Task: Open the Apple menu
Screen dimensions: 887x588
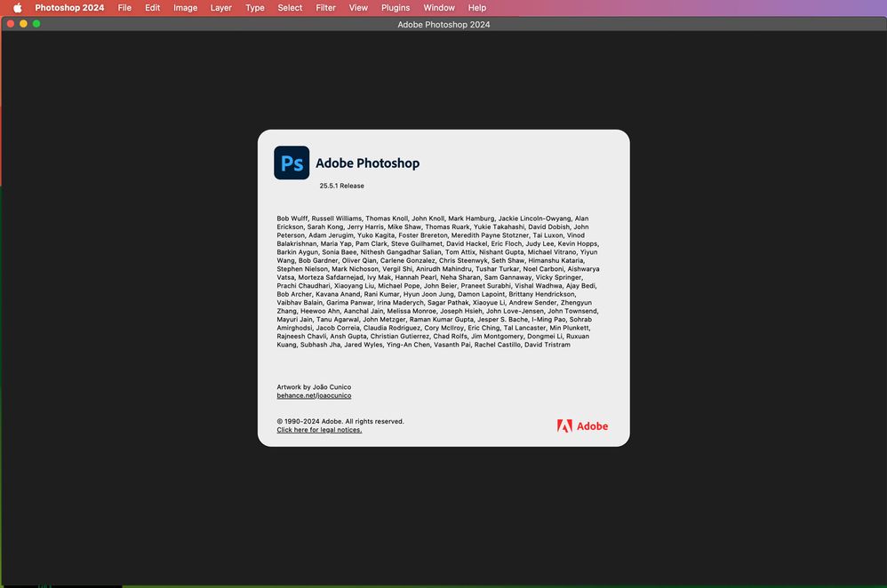Action: tap(18, 8)
